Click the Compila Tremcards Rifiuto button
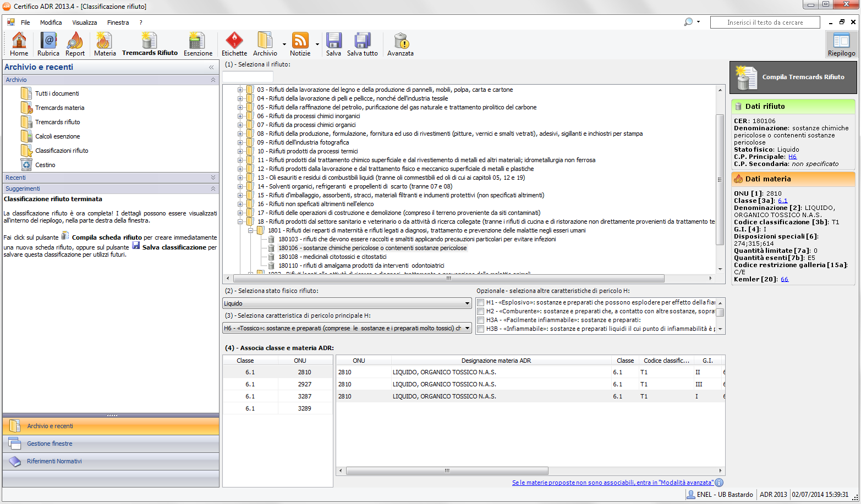 point(793,77)
